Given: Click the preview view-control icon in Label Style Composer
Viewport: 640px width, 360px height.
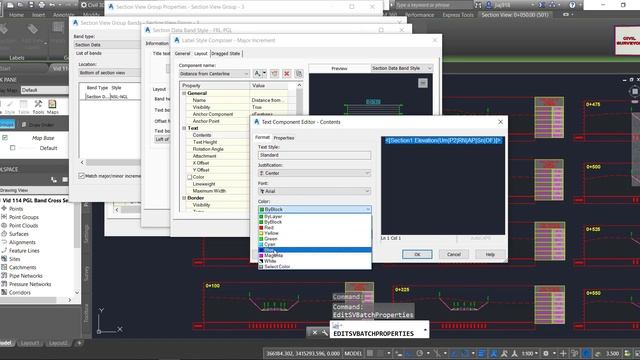Looking at the screenshot, I should (x=423, y=83).
